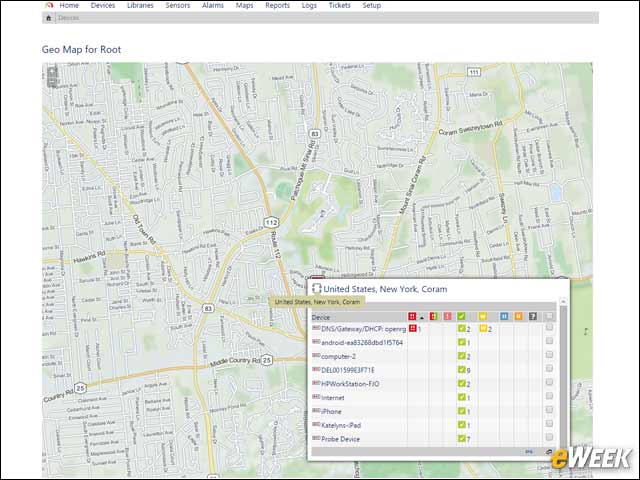Click the sort arrow next to Down column

tap(422, 318)
